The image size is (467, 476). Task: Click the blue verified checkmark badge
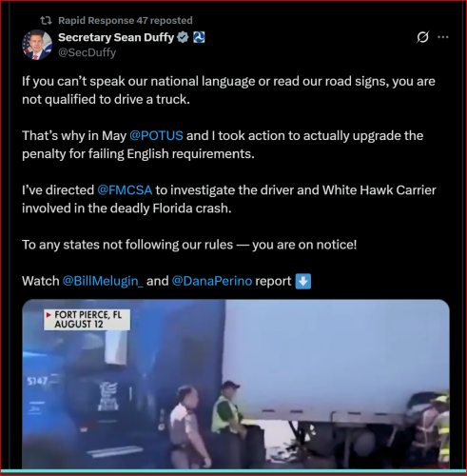coord(183,37)
